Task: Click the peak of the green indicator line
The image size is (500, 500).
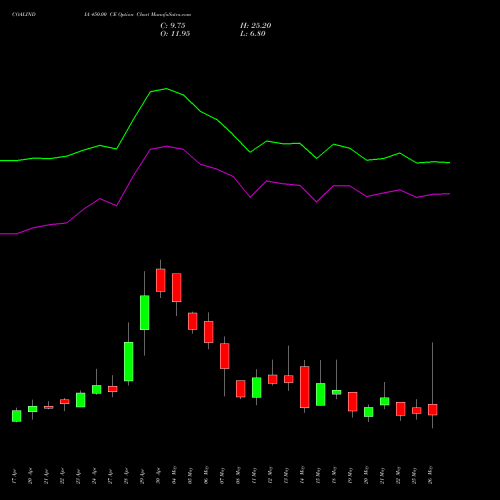Action: tap(167, 89)
